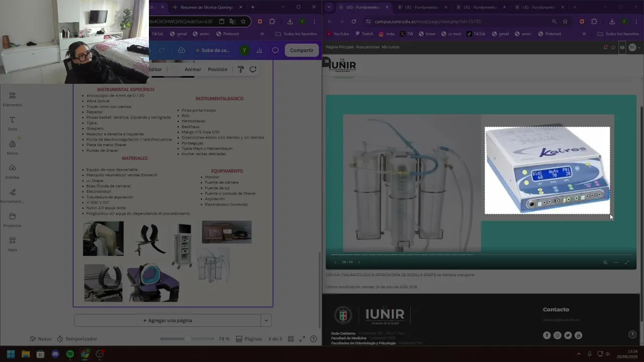Image resolution: width=644 pixels, height=362 pixels.
Task: Click the Canva user avatar 'y'
Action: (x=244, y=50)
